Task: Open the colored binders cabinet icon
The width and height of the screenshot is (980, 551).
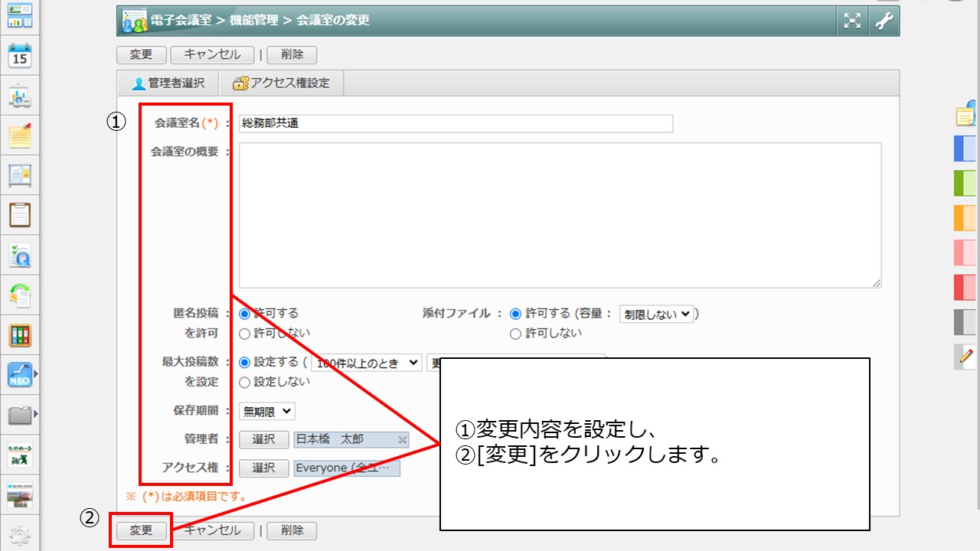Action: (20, 335)
